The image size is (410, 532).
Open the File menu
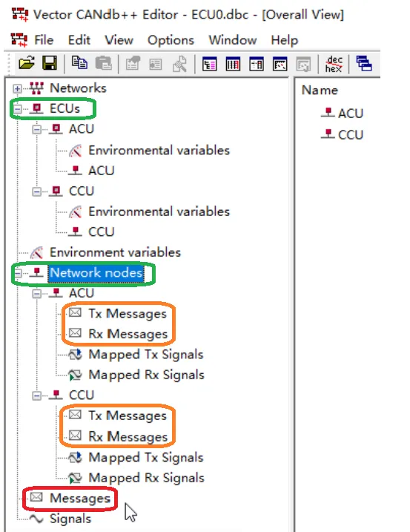44,40
